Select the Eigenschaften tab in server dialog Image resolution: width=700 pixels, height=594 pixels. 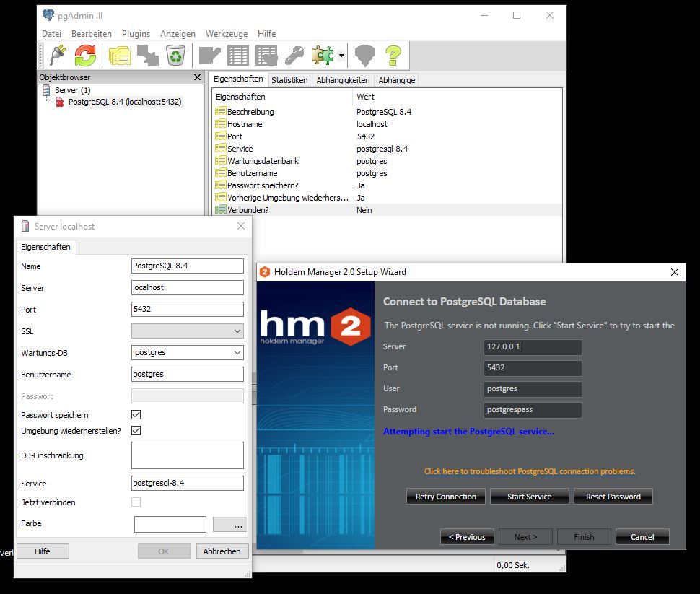(45, 247)
